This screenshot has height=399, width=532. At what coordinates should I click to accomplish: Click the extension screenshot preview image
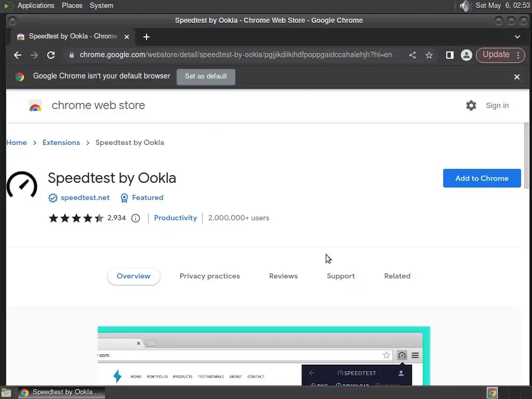[263, 356]
